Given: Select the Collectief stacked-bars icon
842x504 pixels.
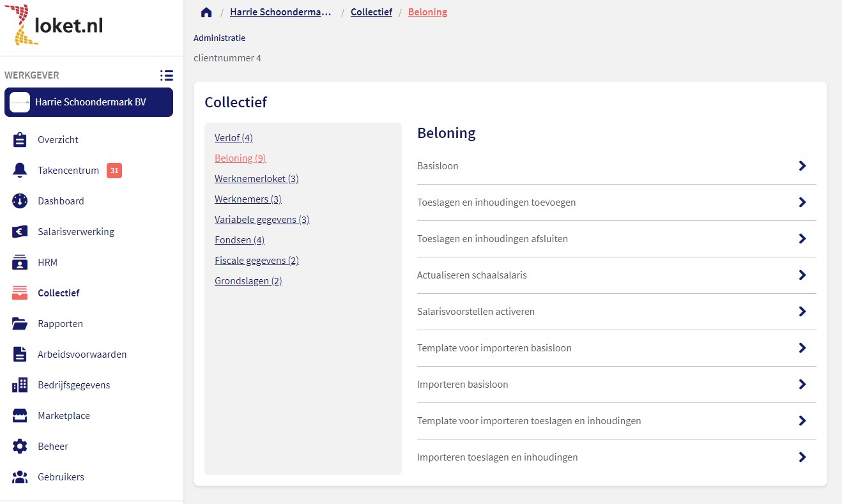Looking at the screenshot, I should pos(19,293).
